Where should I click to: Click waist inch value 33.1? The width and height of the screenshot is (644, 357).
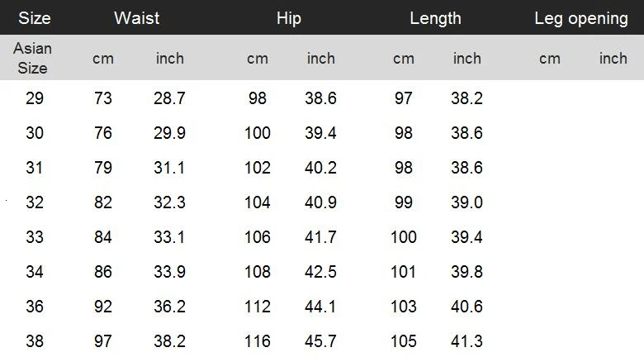click(170, 237)
